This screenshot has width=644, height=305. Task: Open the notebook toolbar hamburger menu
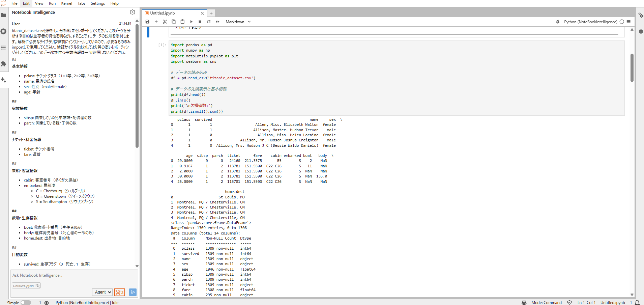[628, 22]
